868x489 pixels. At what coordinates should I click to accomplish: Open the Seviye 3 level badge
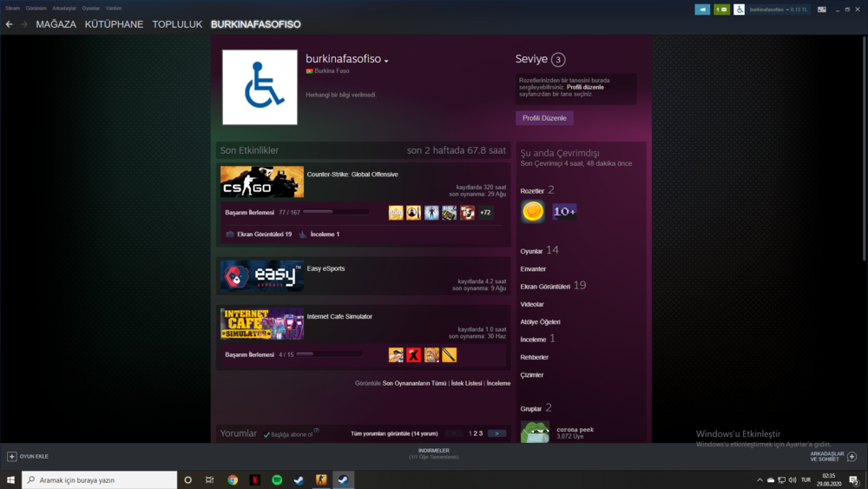click(x=558, y=59)
